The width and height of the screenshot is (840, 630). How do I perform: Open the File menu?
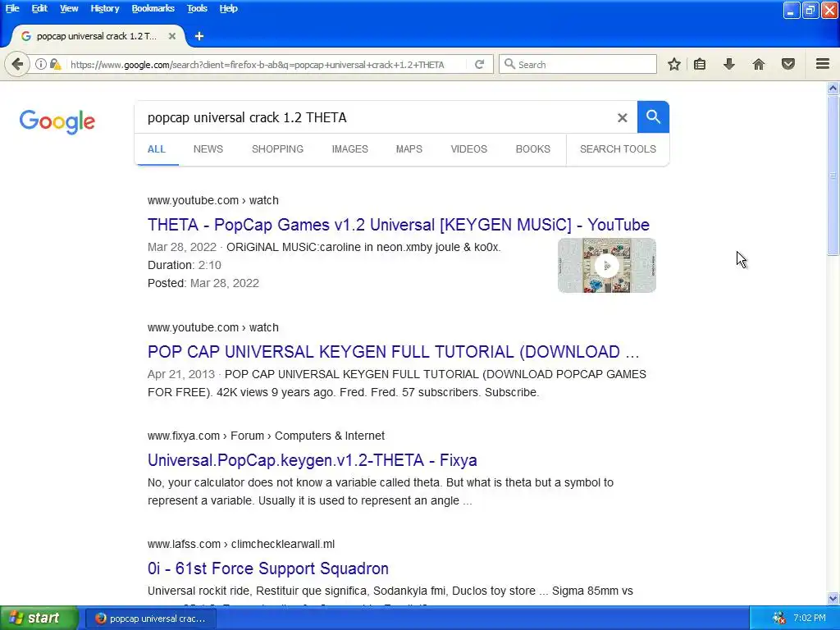[x=12, y=8]
